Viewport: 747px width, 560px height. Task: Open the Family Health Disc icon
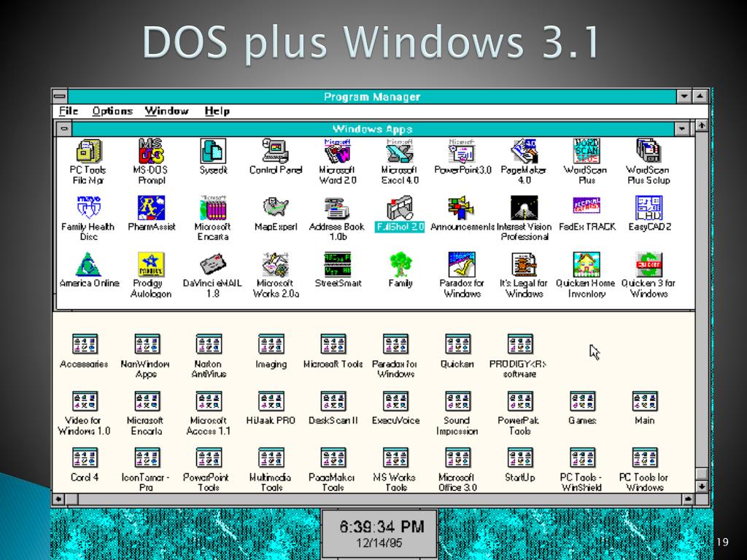(88, 208)
